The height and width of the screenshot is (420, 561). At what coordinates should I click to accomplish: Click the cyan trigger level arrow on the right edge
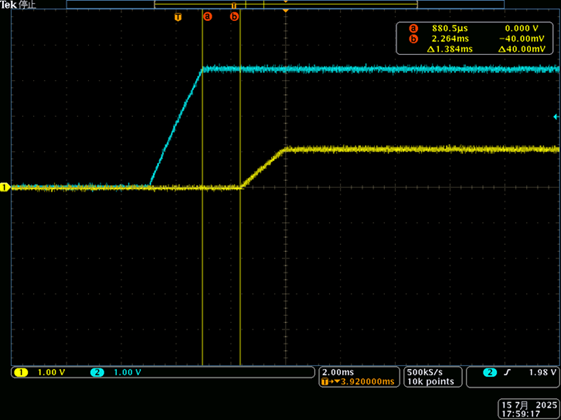[x=556, y=117]
